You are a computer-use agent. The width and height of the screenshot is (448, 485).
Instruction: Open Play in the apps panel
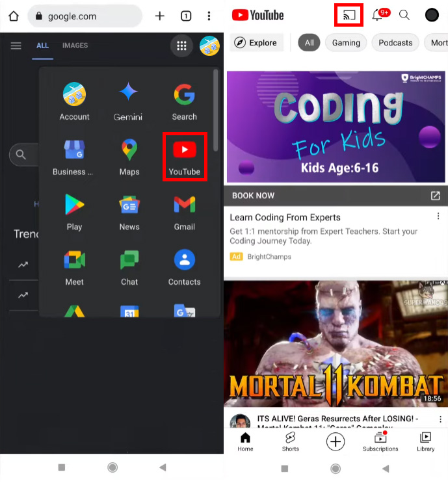point(74,212)
